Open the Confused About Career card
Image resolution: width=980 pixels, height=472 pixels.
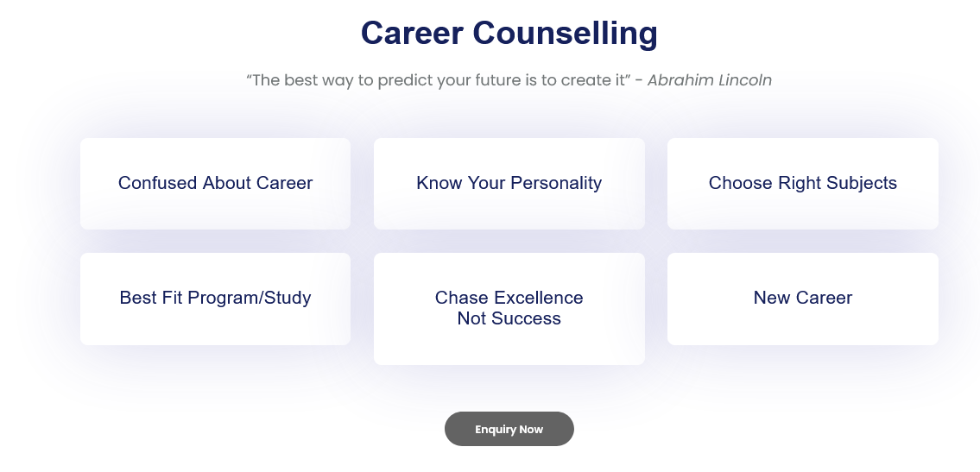(215, 184)
